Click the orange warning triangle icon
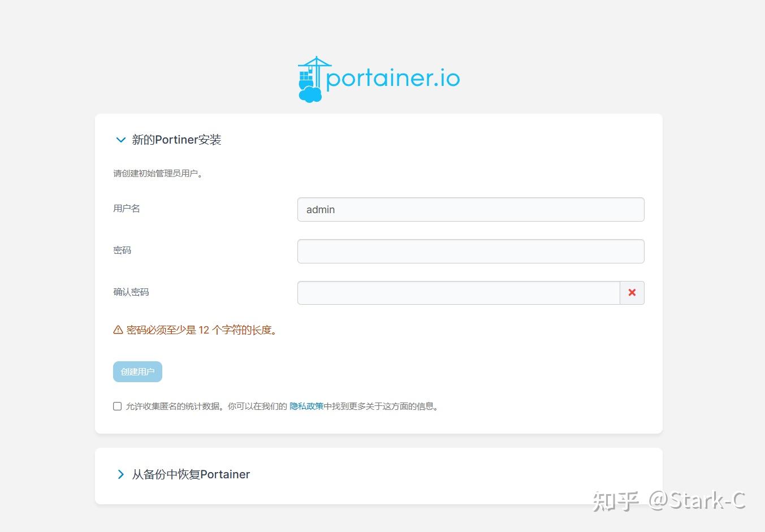Image resolution: width=765 pixels, height=532 pixels. click(x=118, y=329)
